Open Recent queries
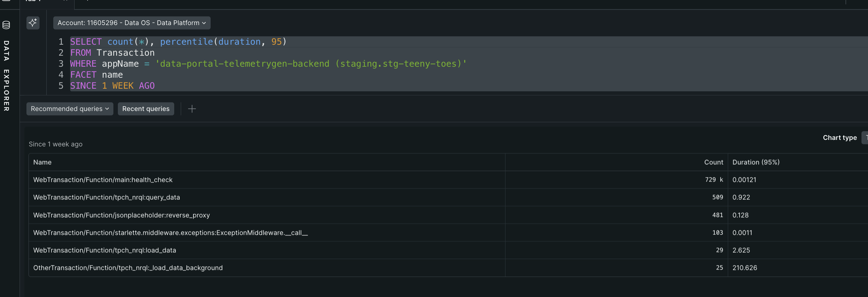Screen dimensions: 868x297 [x=146, y=109]
